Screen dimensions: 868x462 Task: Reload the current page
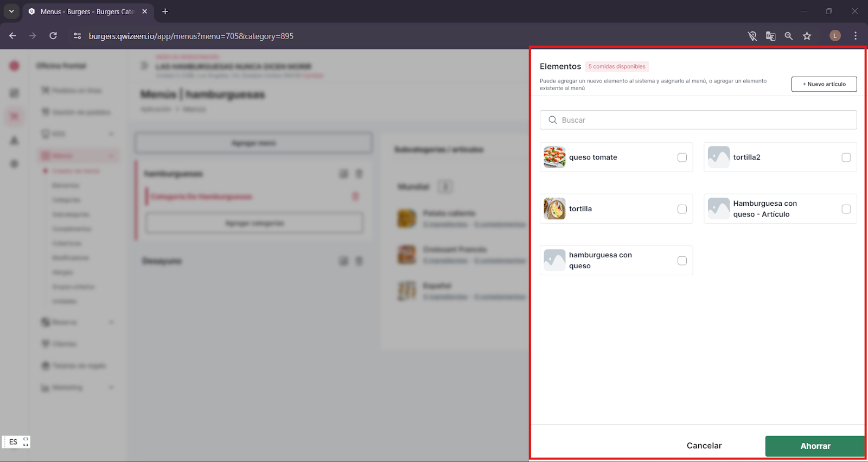53,36
